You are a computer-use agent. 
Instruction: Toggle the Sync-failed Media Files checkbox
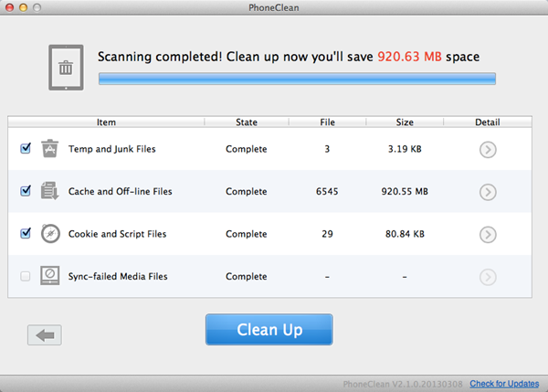tap(26, 276)
